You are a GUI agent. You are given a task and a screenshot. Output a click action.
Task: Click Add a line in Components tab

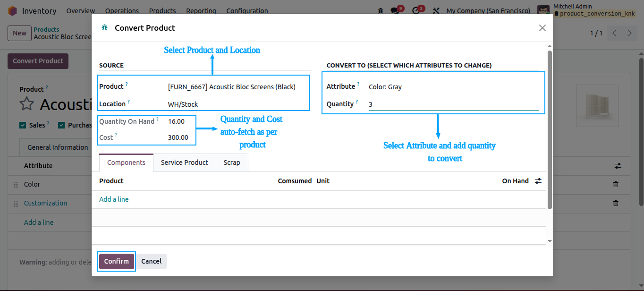pos(114,199)
